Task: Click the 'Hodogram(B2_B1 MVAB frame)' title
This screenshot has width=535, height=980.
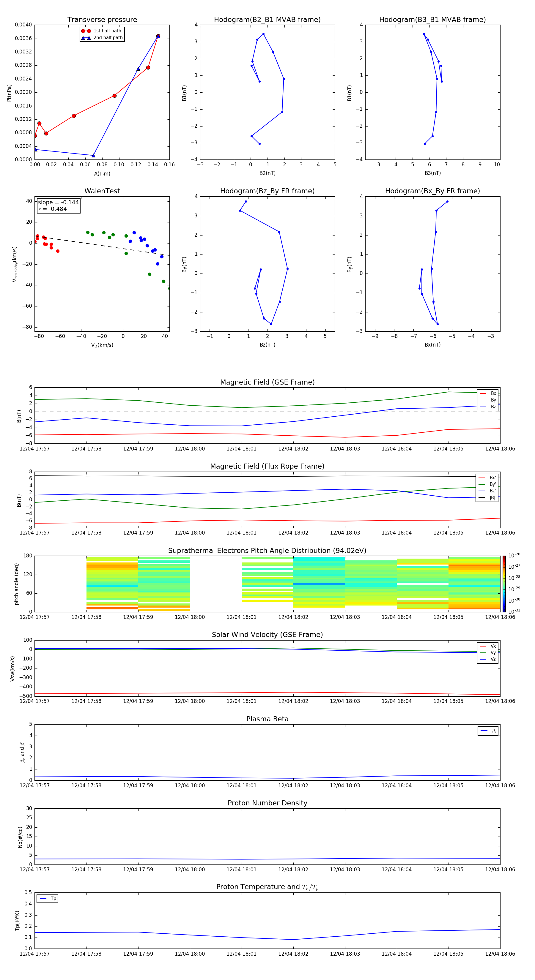Action: (267, 20)
